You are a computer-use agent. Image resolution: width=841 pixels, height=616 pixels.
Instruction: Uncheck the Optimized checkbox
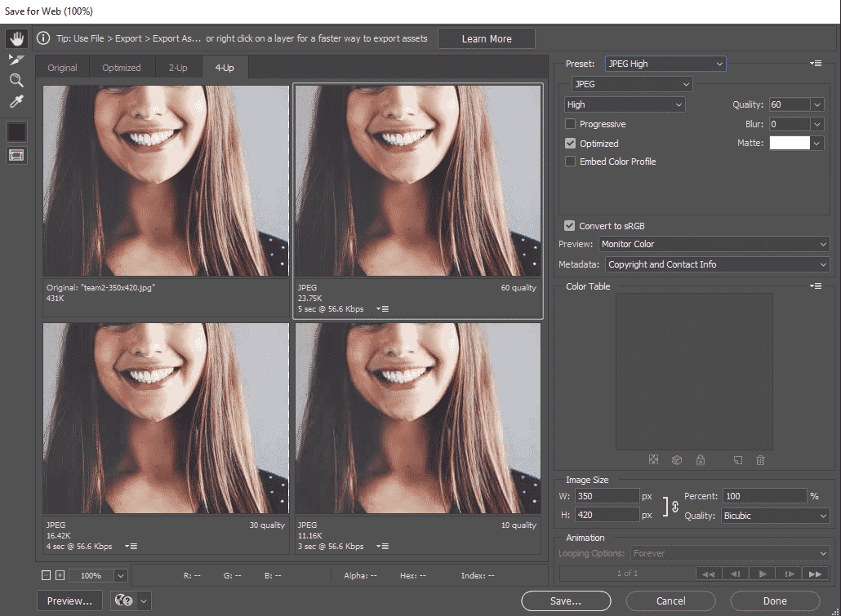tap(570, 143)
